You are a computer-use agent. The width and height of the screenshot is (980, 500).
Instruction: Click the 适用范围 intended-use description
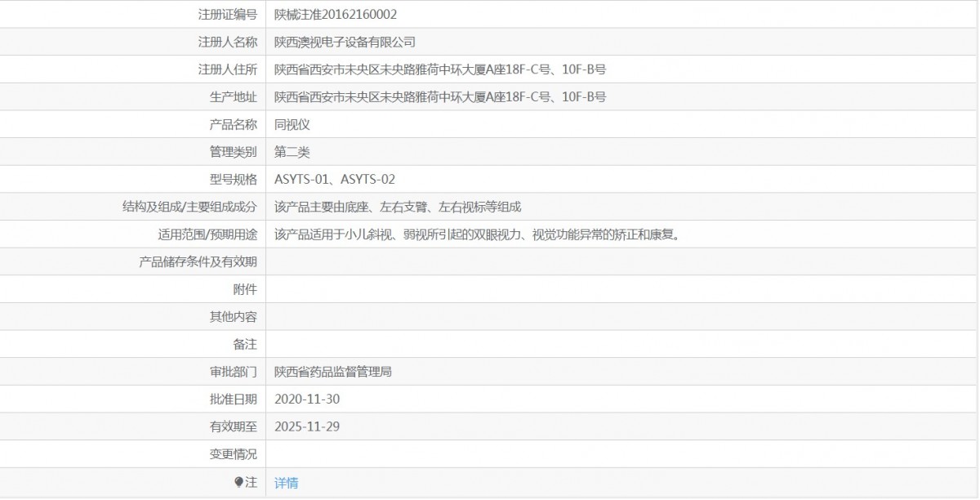tap(478, 234)
